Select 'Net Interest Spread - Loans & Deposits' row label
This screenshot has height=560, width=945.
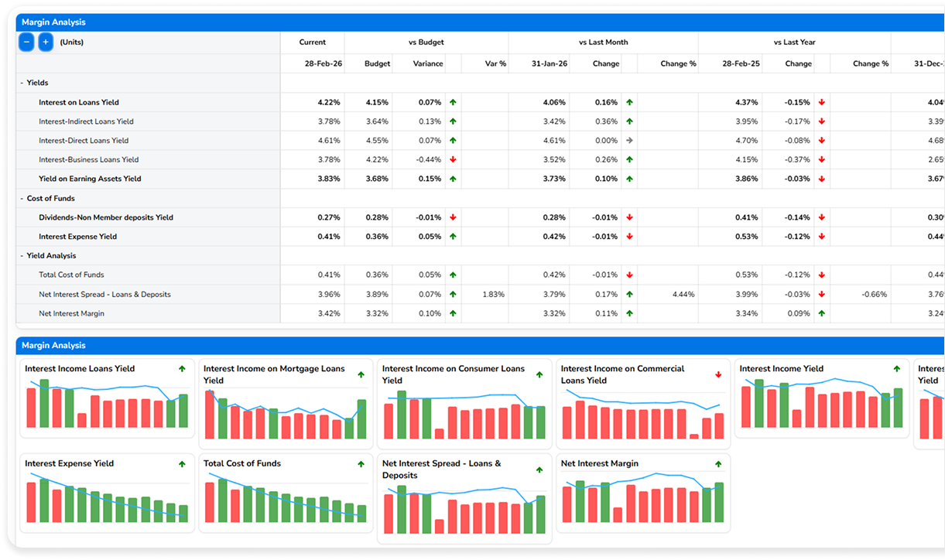105,295
